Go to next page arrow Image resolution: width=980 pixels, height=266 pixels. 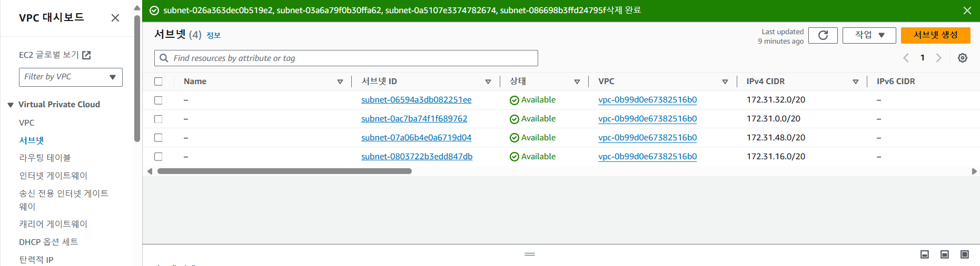pyautogui.click(x=938, y=58)
